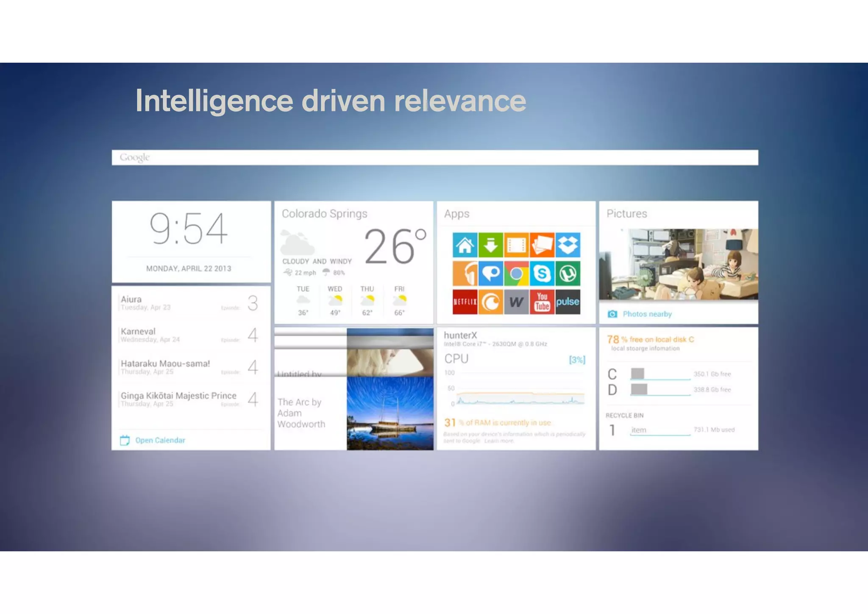This screenshot has height=614, width=868.
Task: Open the green Downloads arrow tile
Action: click(490, 245)
